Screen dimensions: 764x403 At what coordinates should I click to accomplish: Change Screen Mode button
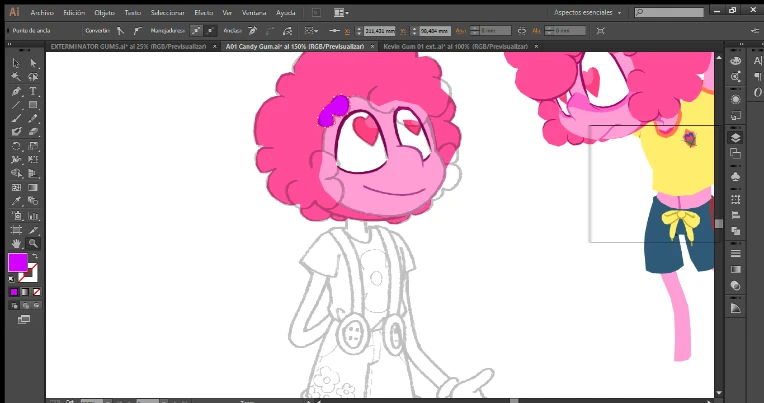coord(24,320)
